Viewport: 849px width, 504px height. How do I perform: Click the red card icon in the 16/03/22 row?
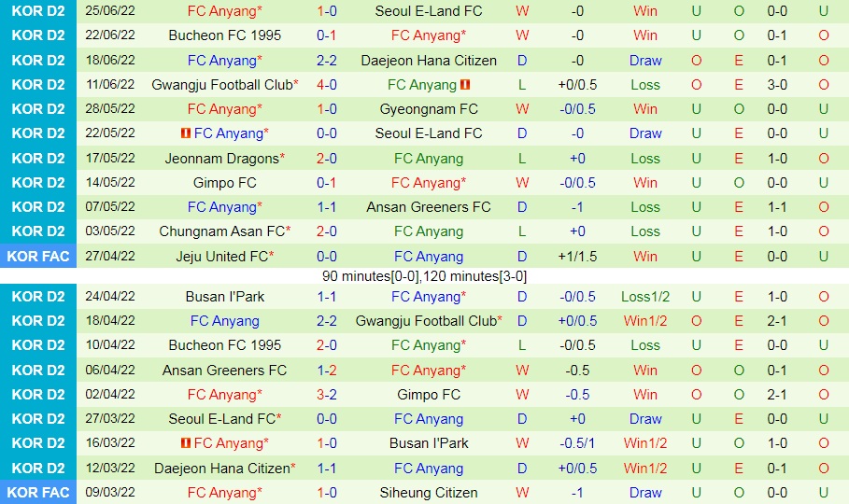pos(185,443)
